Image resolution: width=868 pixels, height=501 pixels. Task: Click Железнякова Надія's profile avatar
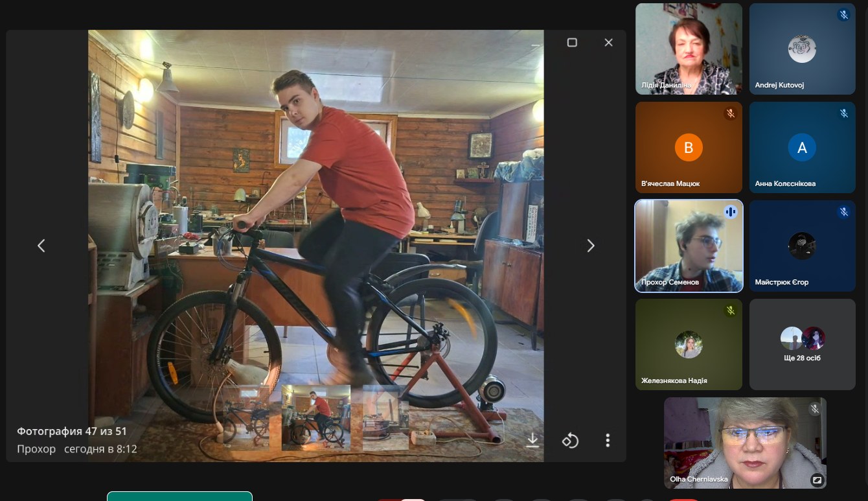(x=689, y=345)
